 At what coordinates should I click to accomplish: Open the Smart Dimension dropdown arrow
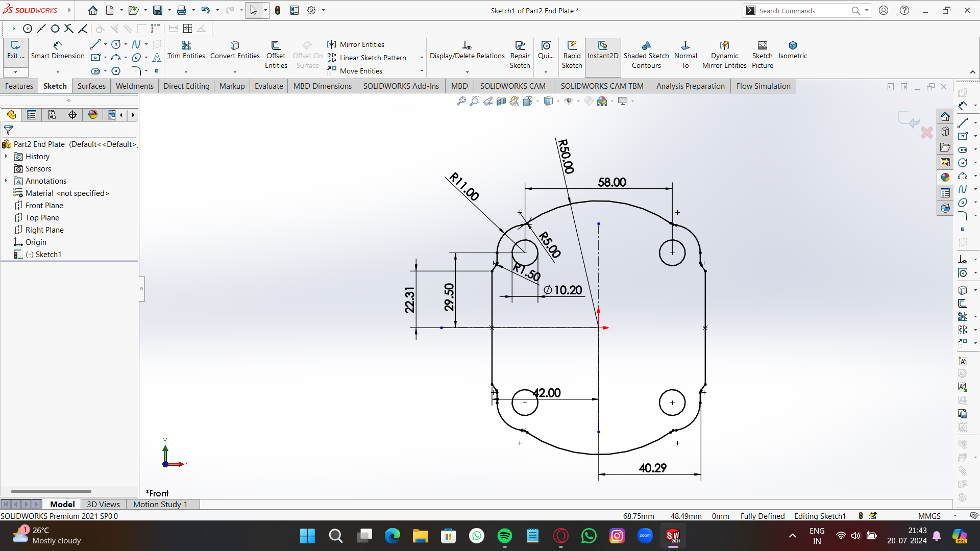click(58, 72)
